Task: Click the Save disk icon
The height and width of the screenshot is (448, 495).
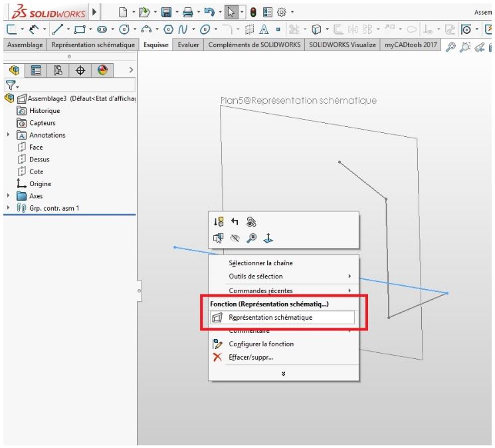Action: tap(166, 13)
